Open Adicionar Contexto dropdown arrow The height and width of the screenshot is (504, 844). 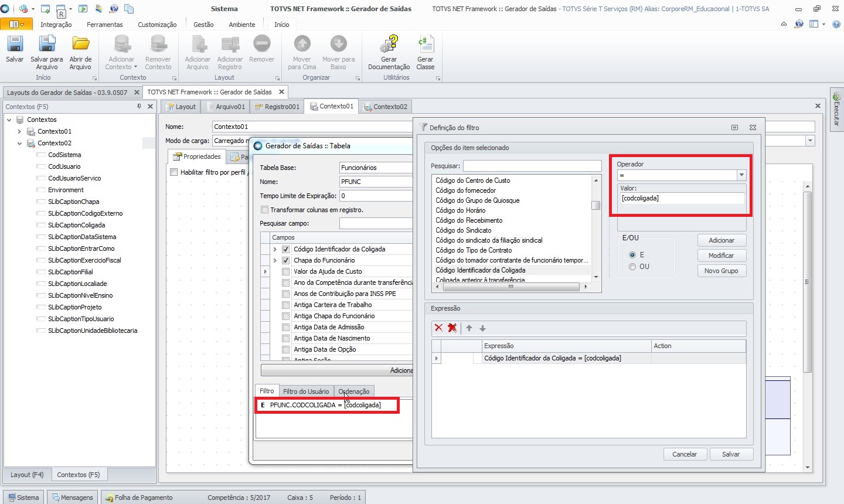coord(135,67)
